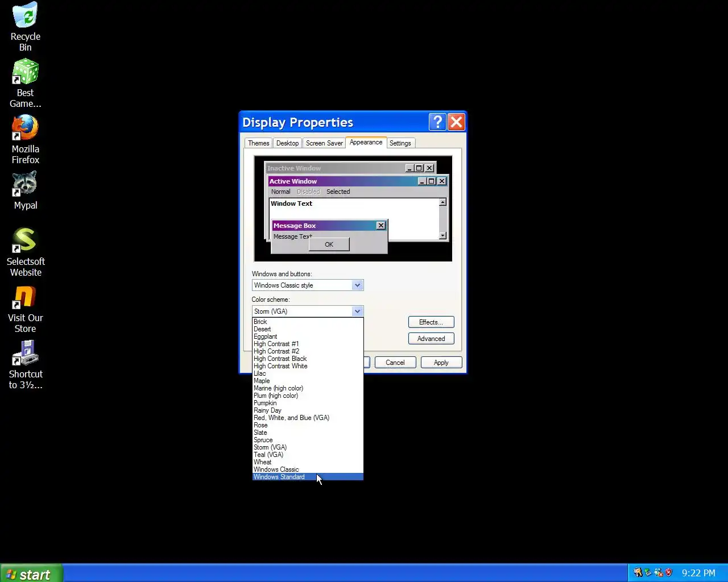Viewport: 728px width, 582px height.
Task: Click the OK button in preview Message Box
Action: coord(329,244)
